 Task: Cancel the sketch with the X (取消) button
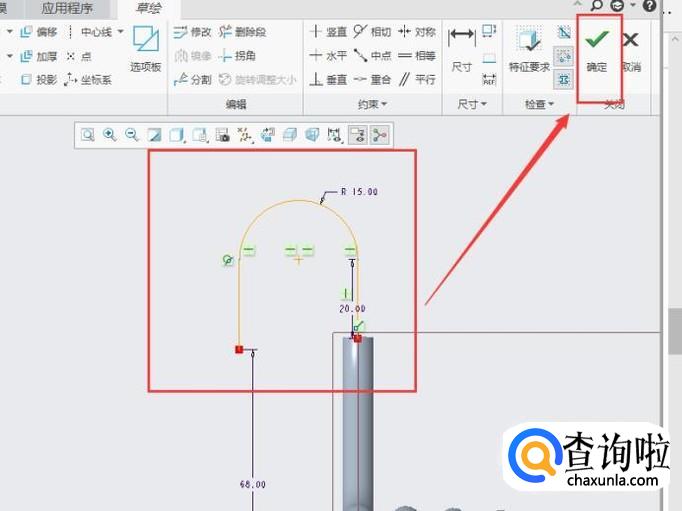point(630,48)
